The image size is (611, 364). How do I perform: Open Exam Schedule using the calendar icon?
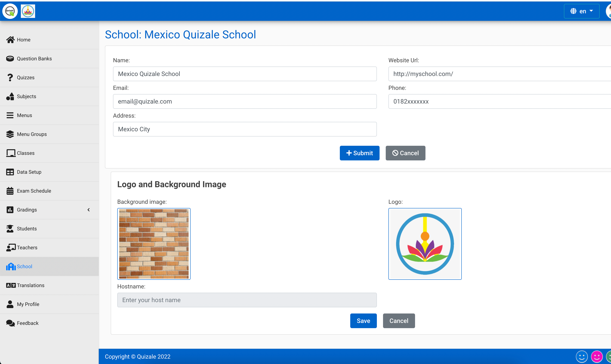coord(10,191)
